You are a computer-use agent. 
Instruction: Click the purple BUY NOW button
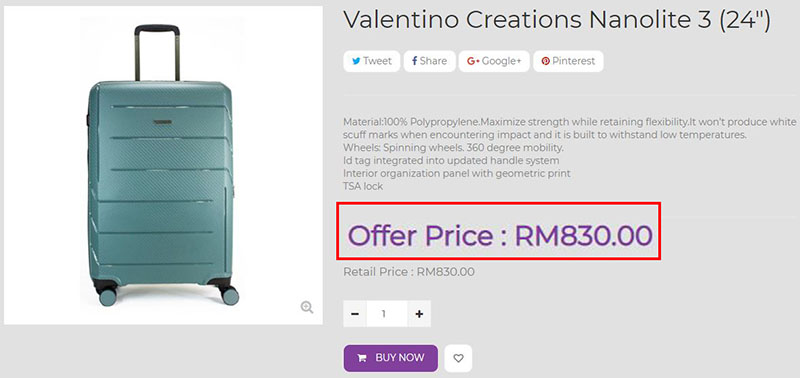(x=390, y=358)
